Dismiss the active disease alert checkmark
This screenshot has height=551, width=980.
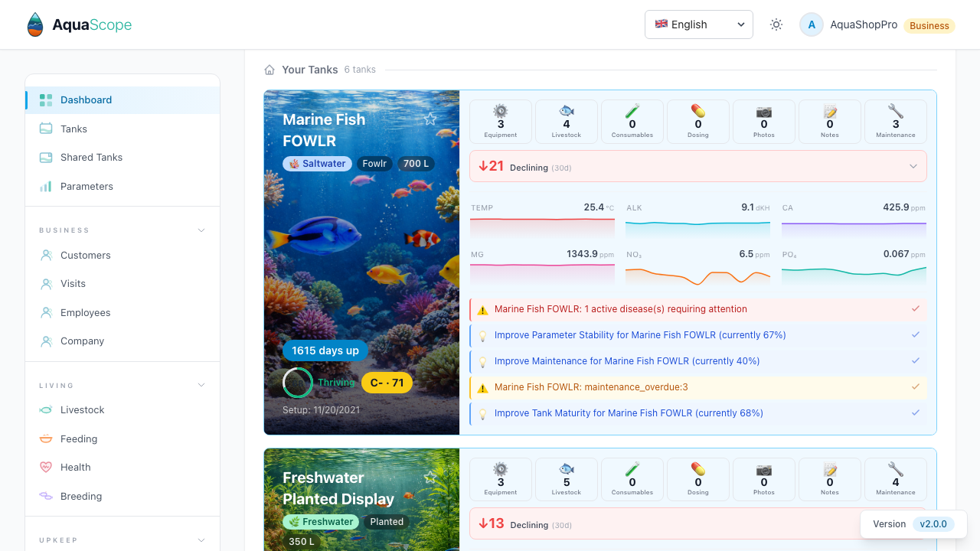click(915, 309)
